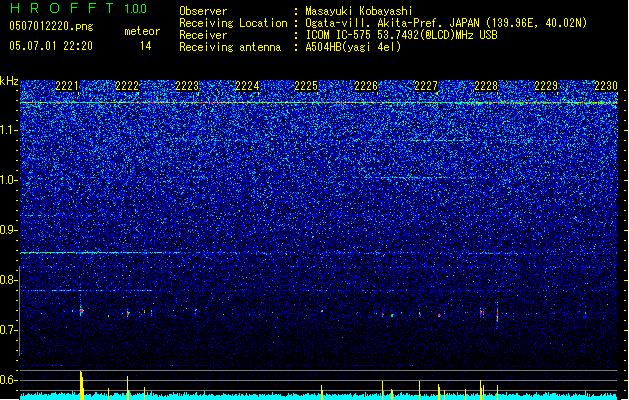This screenshot has width=629, height=400.
Task: Click the tallest yellow spike just after 2221
Action: [x=81, y=385]
